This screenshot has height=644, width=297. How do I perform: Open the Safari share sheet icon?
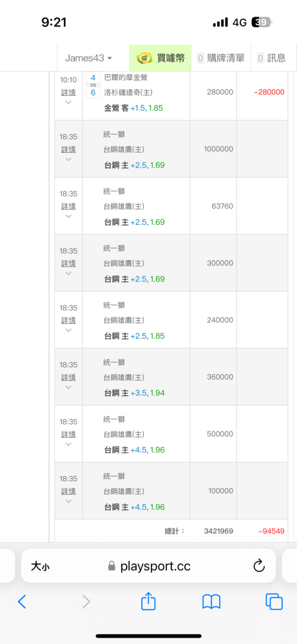coord(148,601)
